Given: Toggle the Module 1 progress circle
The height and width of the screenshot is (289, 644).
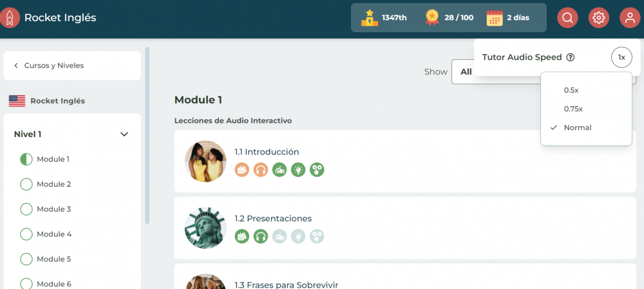Looking at the screenshot, I should 26,159.
